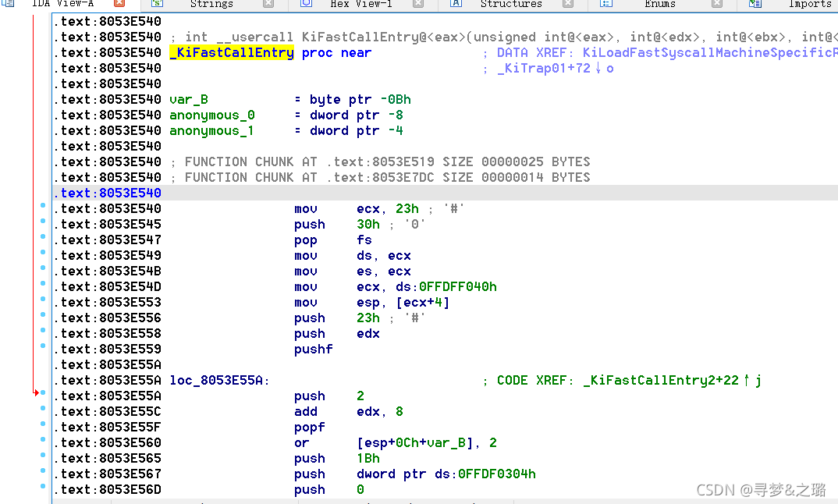Screen dimensions: 838x504
Task: Click the Strings tab icon
Action: [157, 3]
